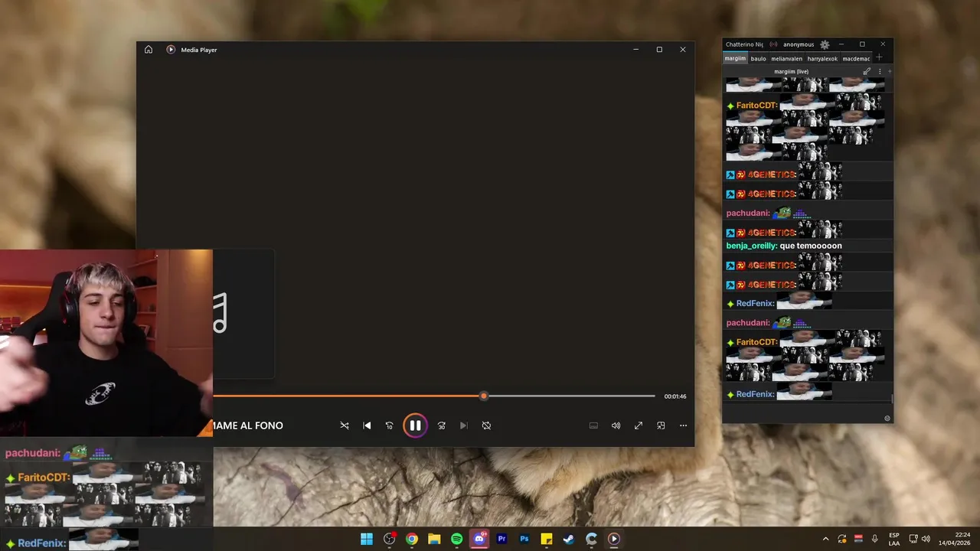Open Media Player from taskbar

[614, 539]
